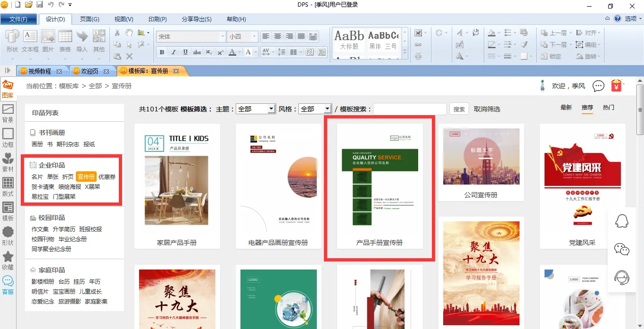Viewport: 644px width, 329px height.
Task: Expand the 风格 style filter dropdown
Action: click(327, 109)
